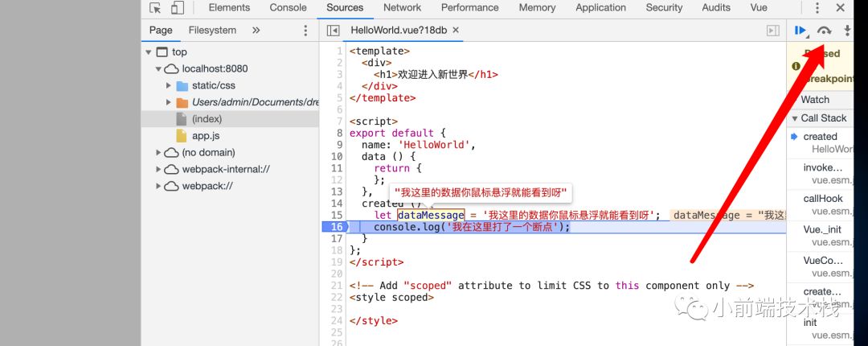Set a breakpoint on line 9
Image resolution: width=868 pixels, height=346 pixels.
pyautogui.click(x=339, y=145)
